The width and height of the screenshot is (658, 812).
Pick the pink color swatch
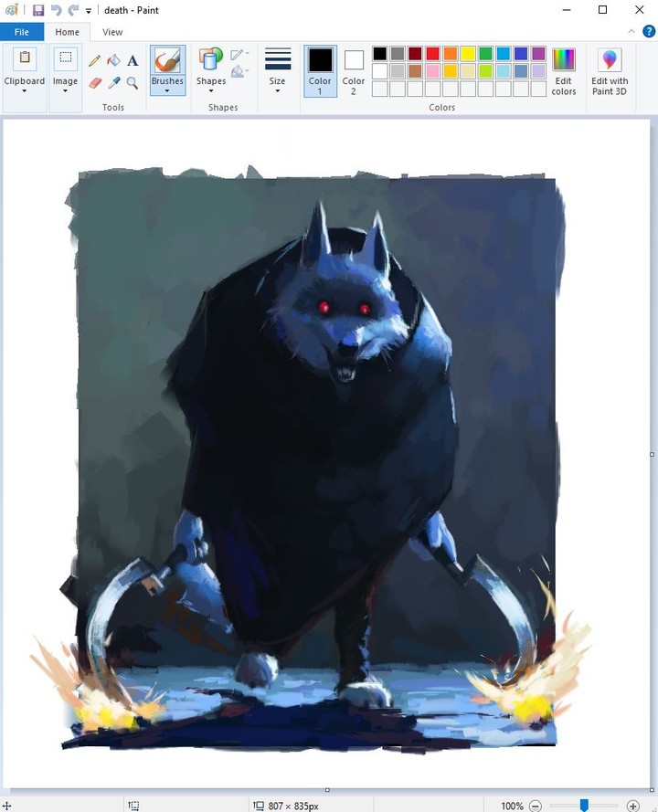[x=432, y=71]
